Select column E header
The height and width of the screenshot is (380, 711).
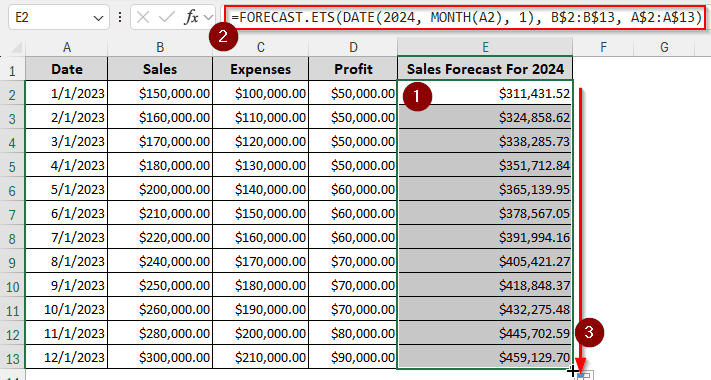click(485, 47)
